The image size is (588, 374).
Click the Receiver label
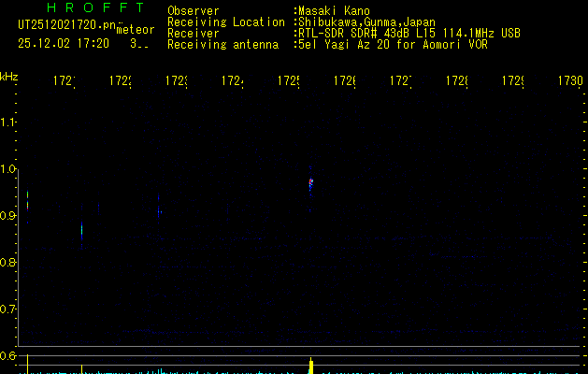click(194, 34)
